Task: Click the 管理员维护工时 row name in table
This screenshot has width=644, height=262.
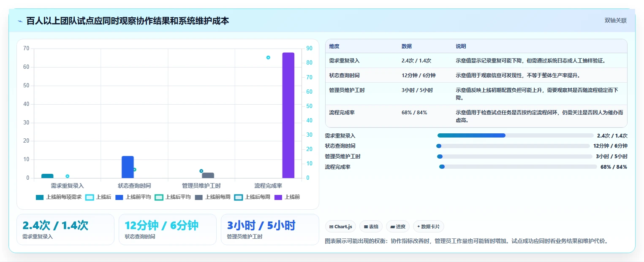Action: pos(347,90)
